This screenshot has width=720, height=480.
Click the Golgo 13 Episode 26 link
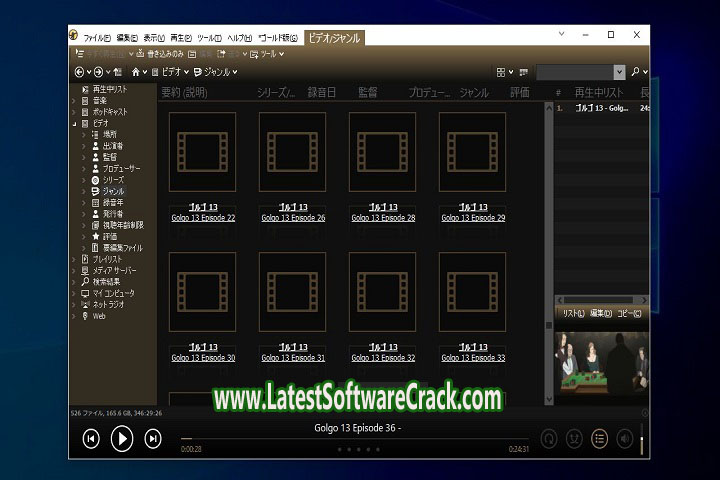tap(293, 218)
